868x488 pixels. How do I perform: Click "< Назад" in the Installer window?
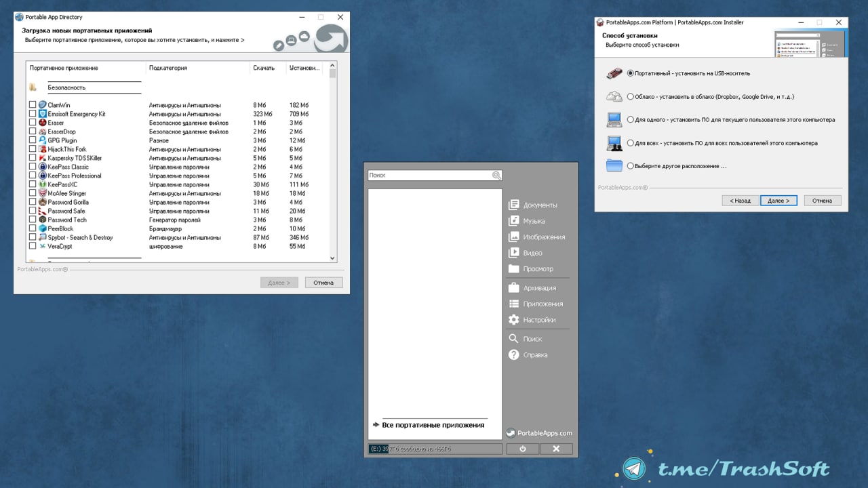tap(741, 201)
